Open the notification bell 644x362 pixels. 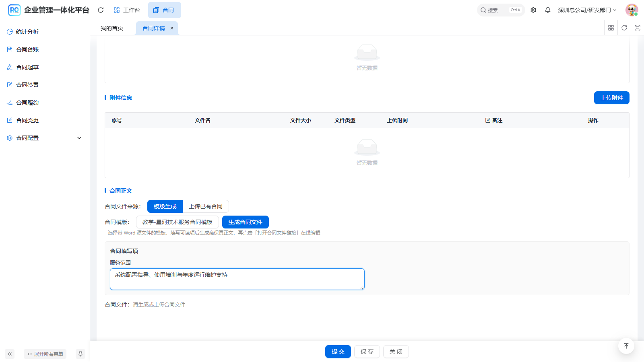coord(548,10)
